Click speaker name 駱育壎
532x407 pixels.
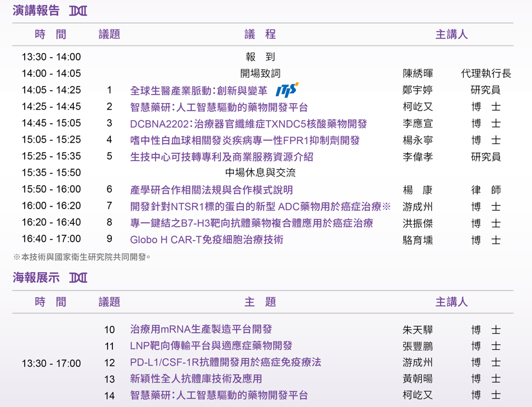[x=418, y=240]
